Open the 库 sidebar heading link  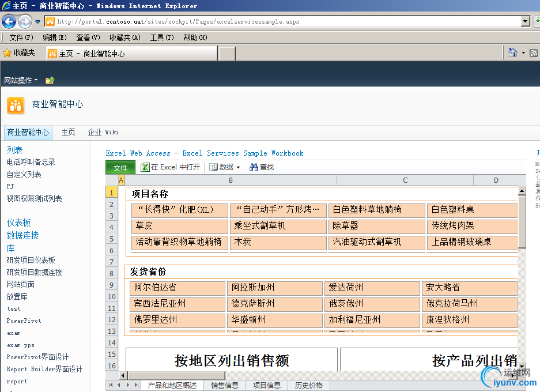pos(11,248)
